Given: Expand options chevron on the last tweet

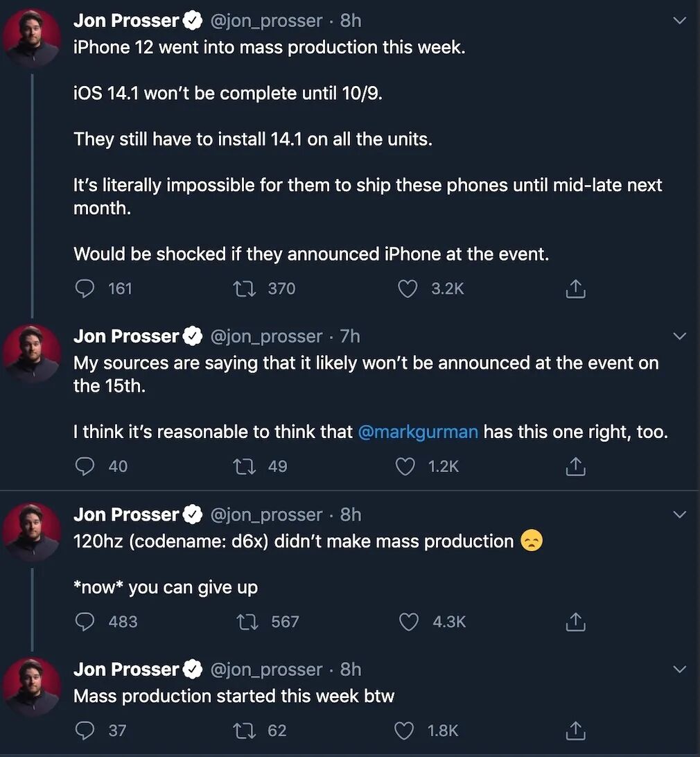Looking at the screenshot, I should (x=680, y=669).
